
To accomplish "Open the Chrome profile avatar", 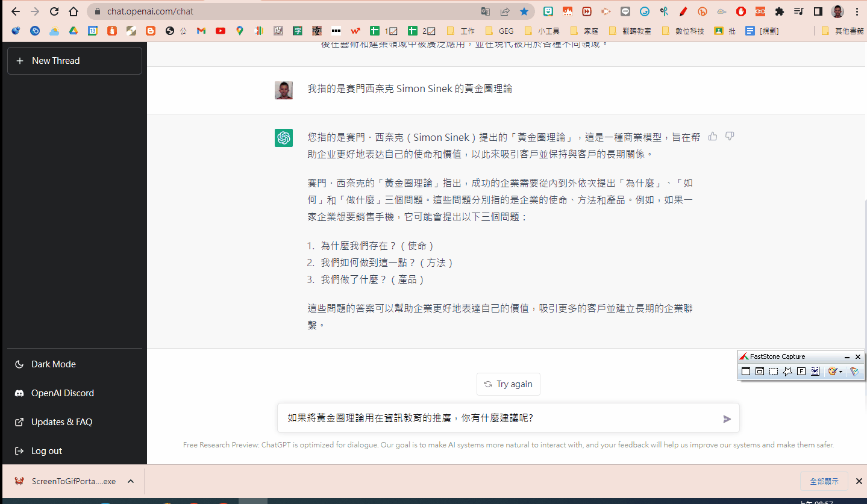I will [837, 11].
